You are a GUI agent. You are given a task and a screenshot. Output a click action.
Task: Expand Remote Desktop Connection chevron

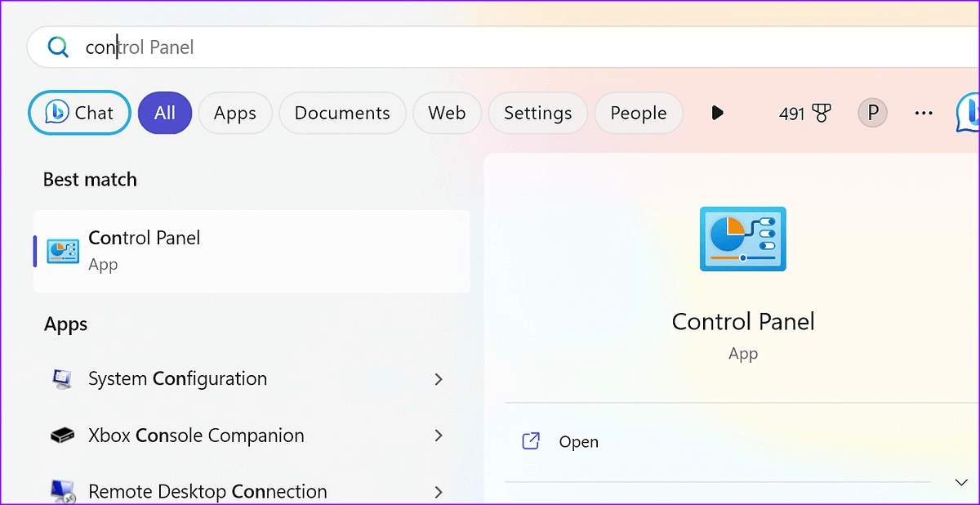[x=439, y=491]
